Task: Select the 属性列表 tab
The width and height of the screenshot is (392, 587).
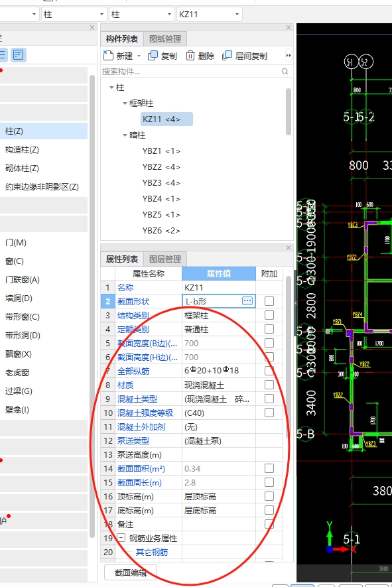Action: tap(122, 259)
